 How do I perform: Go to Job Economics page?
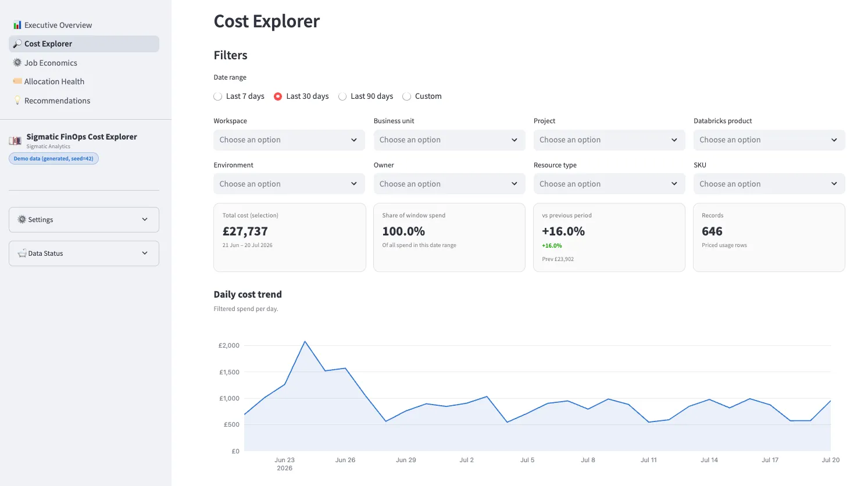pos(84,63)
